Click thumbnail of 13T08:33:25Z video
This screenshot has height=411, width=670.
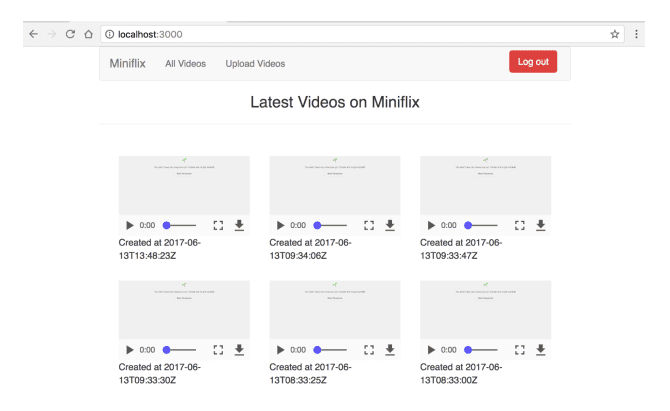335,310
